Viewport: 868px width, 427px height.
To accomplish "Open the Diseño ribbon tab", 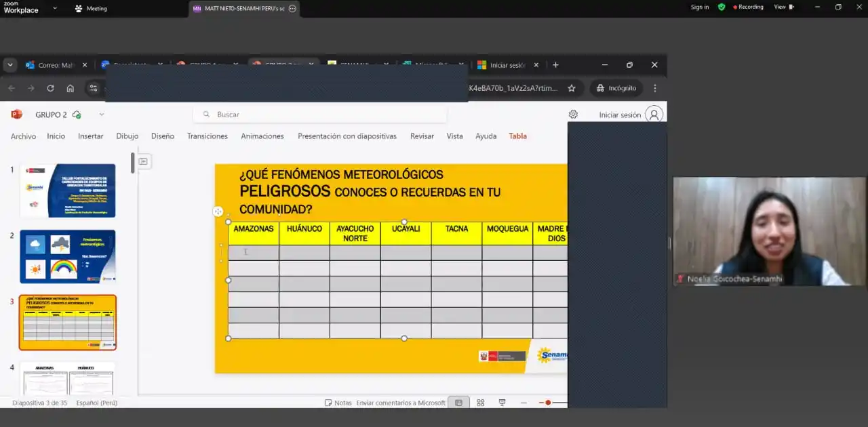I will tap(163, 136).
